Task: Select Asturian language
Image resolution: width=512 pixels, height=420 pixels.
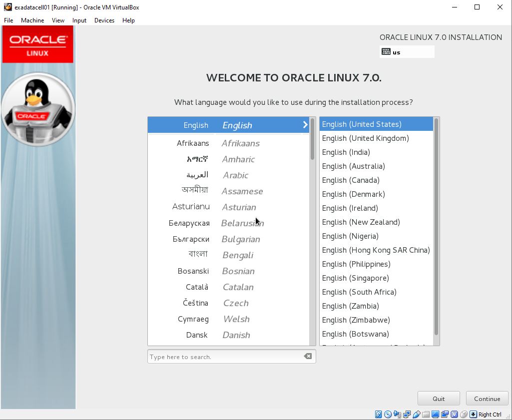Action: coord(228,207)
